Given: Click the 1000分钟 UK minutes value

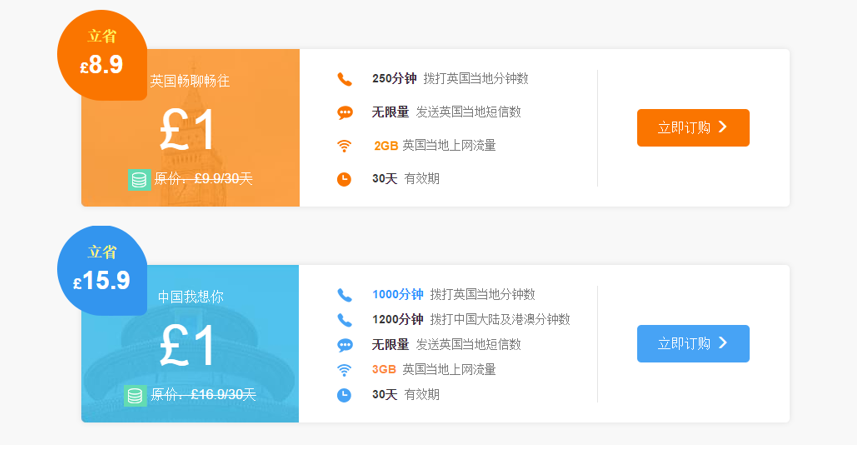Looking at the screenshot, I should pos(397,294).
